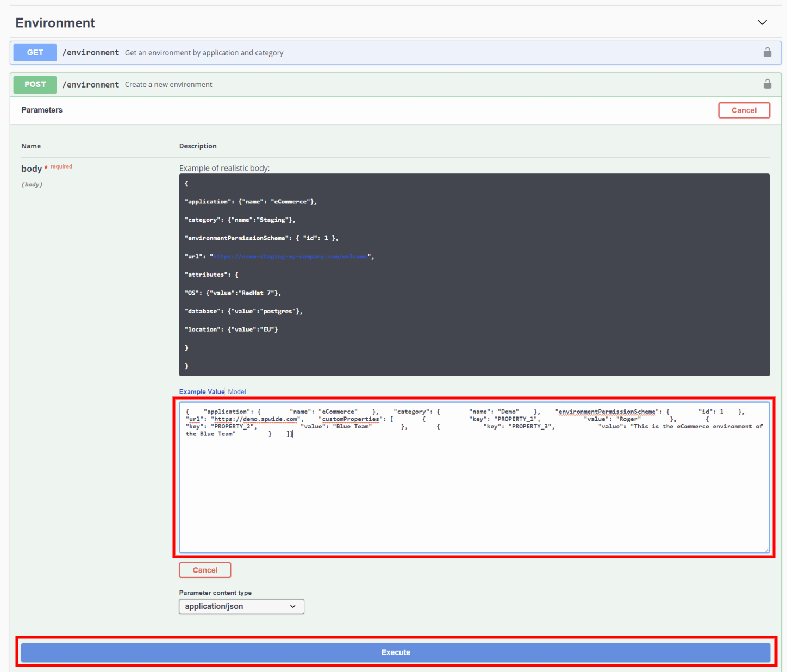Switch to the Example Value tab
The image size is (787, 672).
pos(202,391)
